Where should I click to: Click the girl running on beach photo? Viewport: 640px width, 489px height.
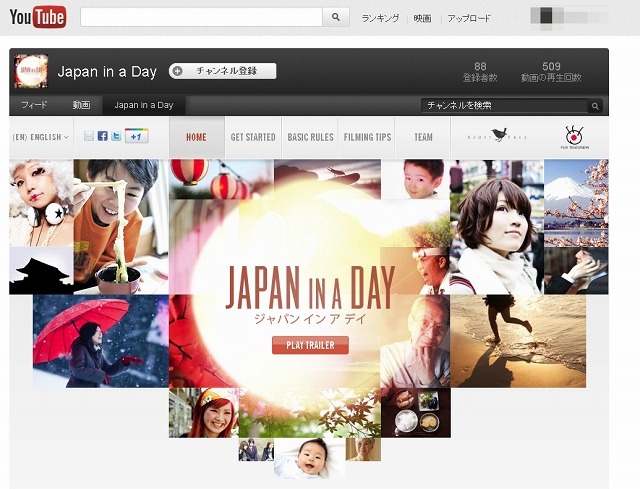click(518, 341)
